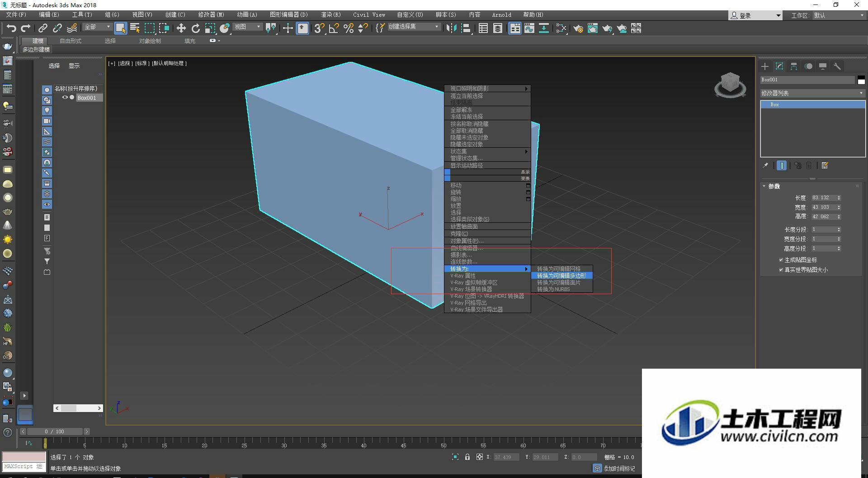
Task: Expand the 状态集 submenu
Action: (487, 151)
